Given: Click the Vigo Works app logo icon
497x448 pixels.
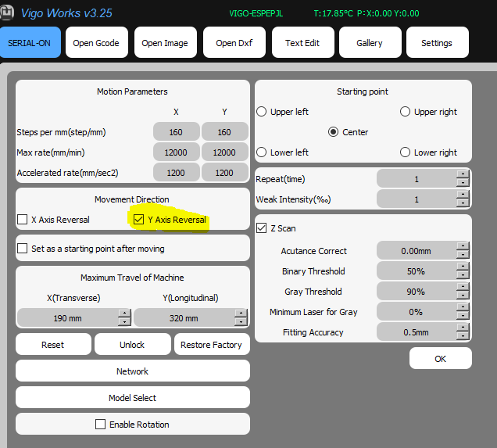Looking at the screenshot, I should [x=7, y=13].
